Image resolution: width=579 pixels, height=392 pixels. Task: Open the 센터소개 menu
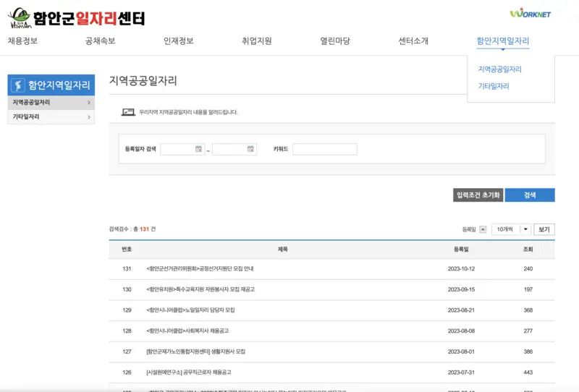413,41
